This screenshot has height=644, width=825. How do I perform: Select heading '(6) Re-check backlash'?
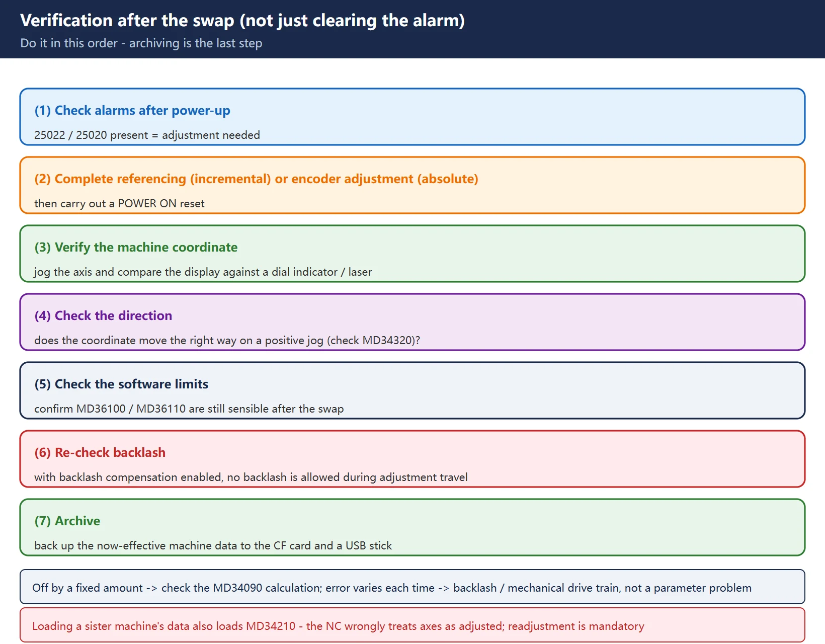pyautogui.click(x=100, y=453)
